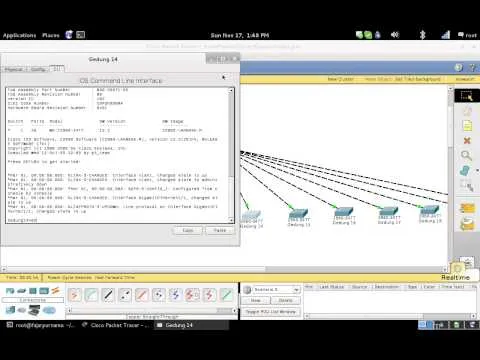
Task: Select Cisco Packet Tracer in the taskbar
Action: (x=116, y=325)
